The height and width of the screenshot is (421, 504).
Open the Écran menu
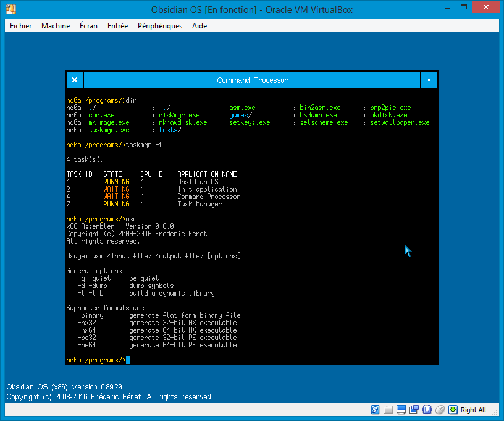coord(88,26)
